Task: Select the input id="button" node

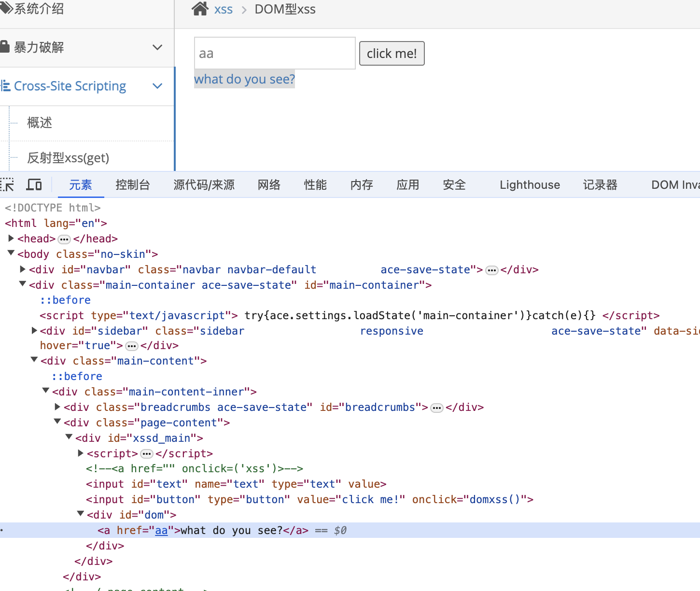Action: pos(309,499)
